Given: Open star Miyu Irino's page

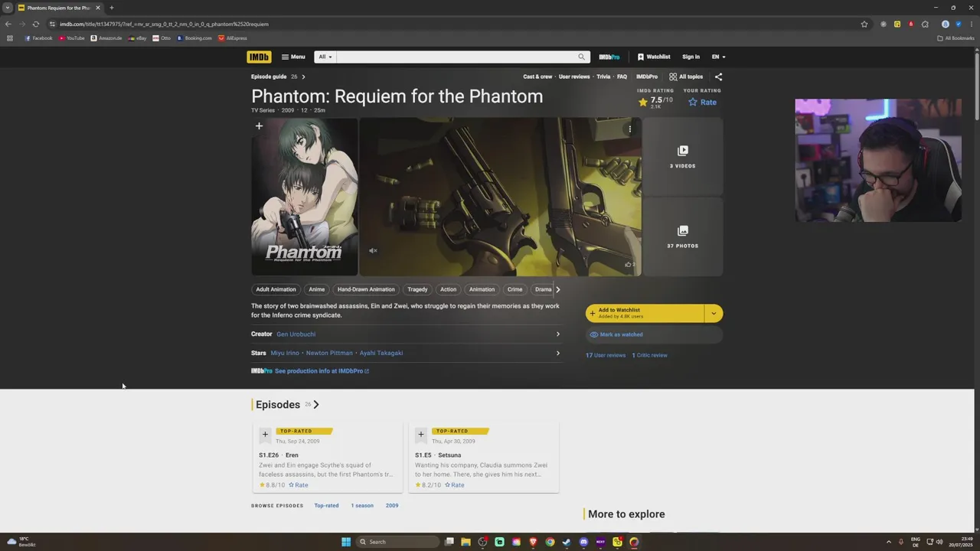Looking at the screenshot, I should point(285,353).
